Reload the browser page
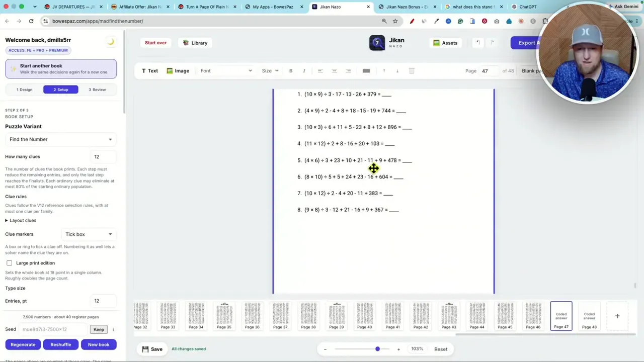Screen dimensions: 644x362 (31, 21)
